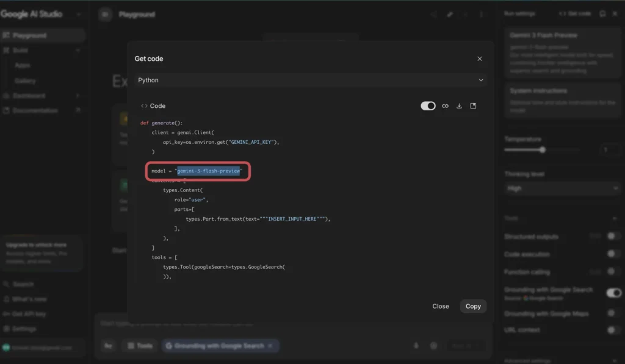The width and height of the screenshot is (625, 364).
Task: Open the Google AI Studio header dropdown
Action: coord(79,15)
